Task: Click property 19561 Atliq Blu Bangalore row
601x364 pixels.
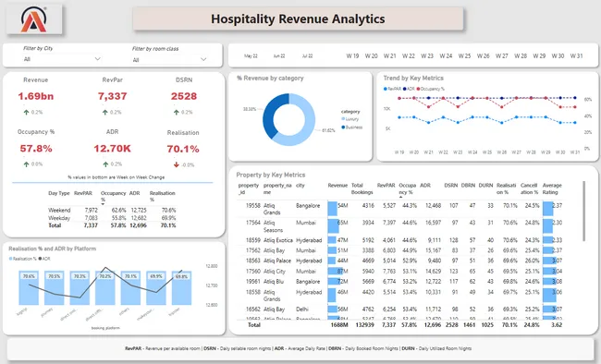Action: tap(399, 282)
